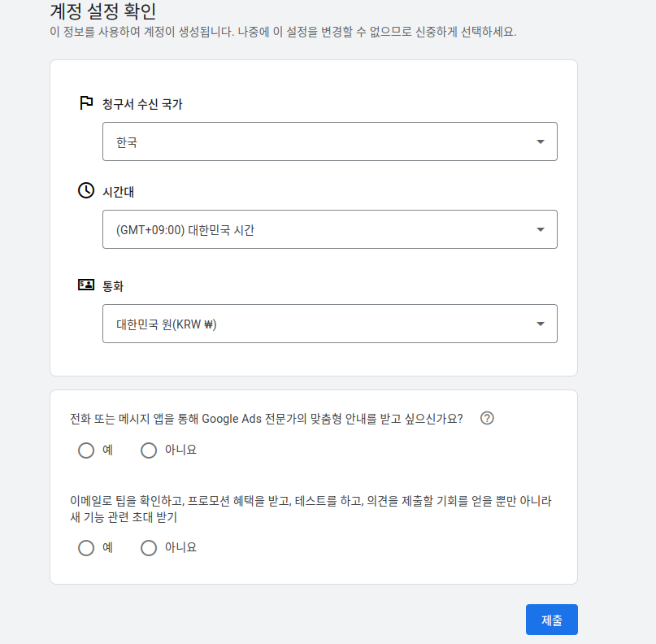Select 아니요 for Google Ads 전문가 guidance question
This screenshot has height=644, width=656.
point(149,450)
